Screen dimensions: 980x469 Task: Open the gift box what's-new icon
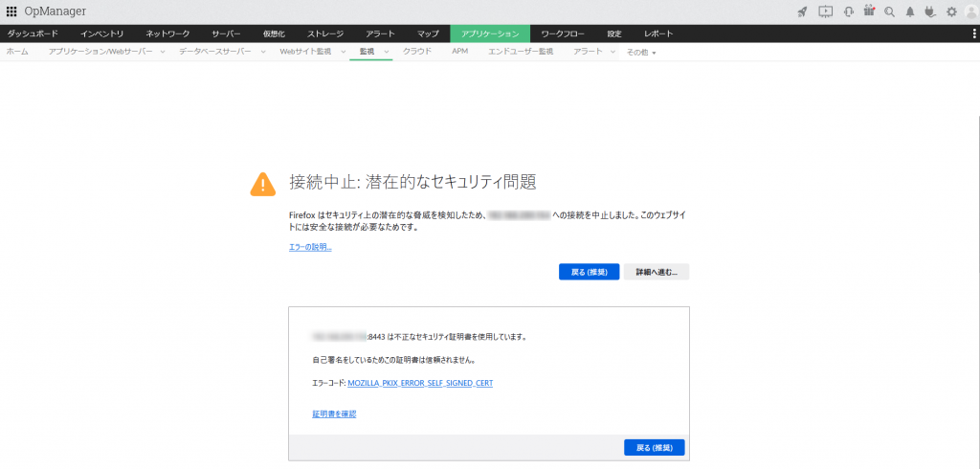point(869,11)
